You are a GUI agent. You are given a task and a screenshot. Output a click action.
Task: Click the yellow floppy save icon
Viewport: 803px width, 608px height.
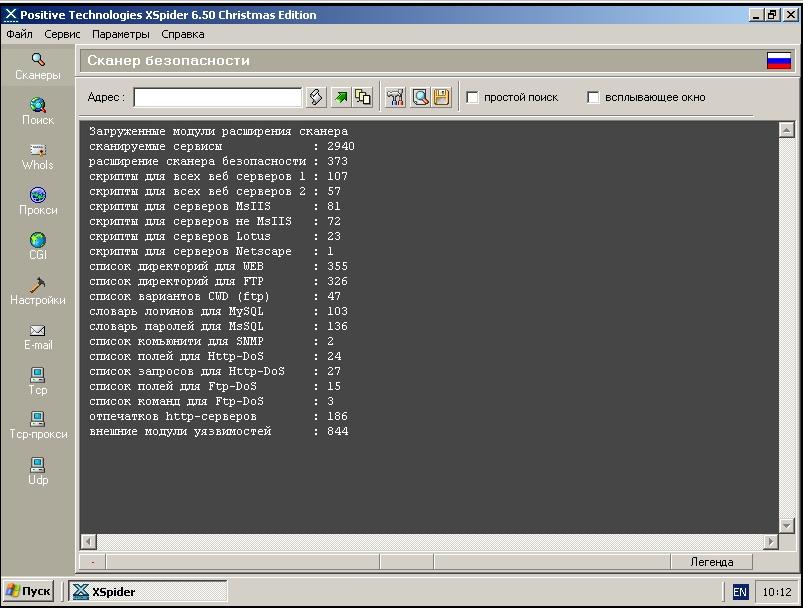[x=441, y=97]
